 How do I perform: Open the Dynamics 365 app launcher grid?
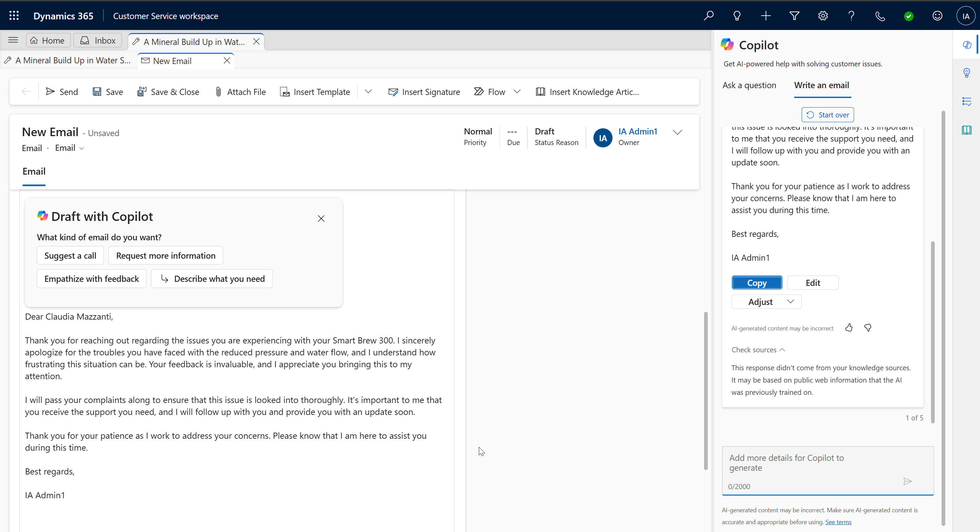[14, 16]
